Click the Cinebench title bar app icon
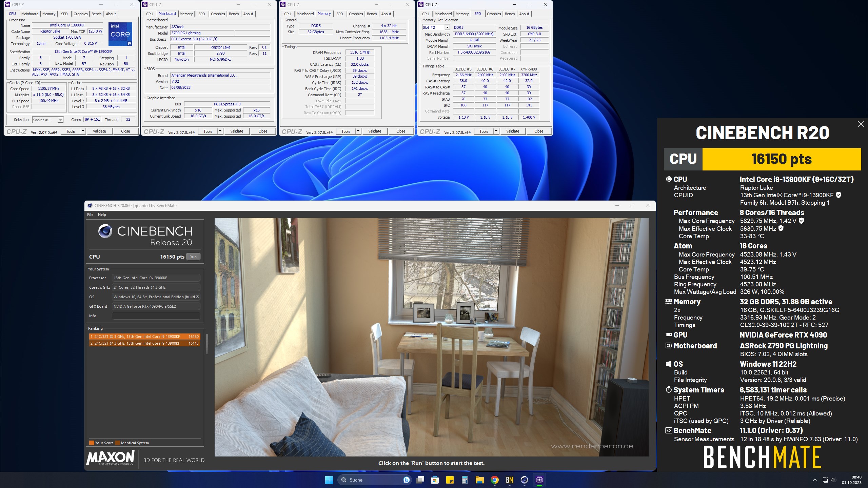This screenshot has height=488, width=868. (90, 206)
